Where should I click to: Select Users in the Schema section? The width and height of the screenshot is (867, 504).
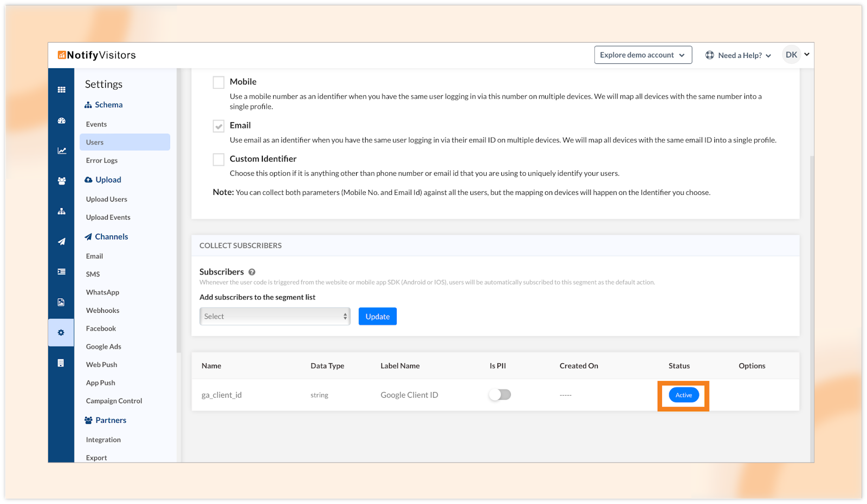[125, 142]
